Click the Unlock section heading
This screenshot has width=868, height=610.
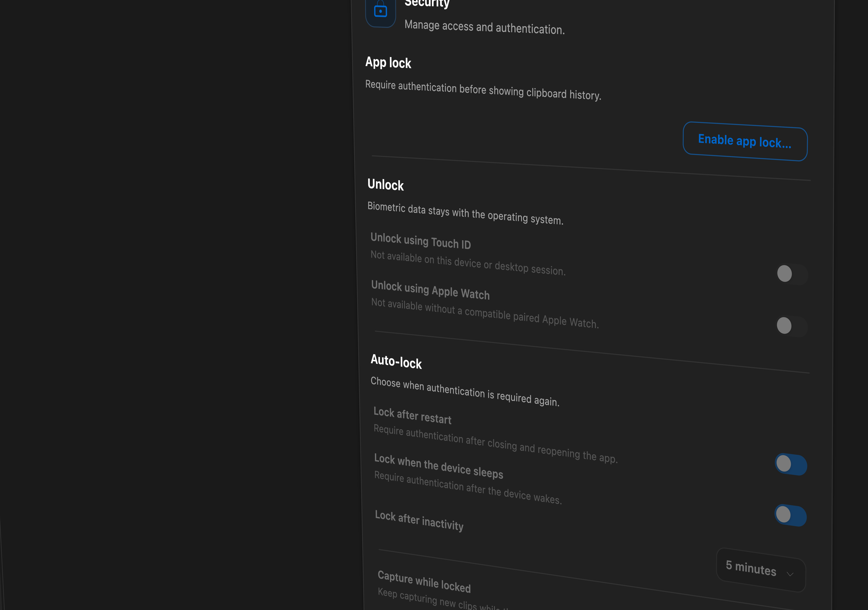[386, 185]
